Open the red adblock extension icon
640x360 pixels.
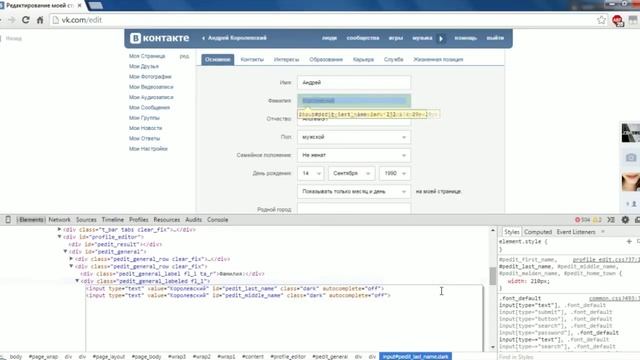618,20
